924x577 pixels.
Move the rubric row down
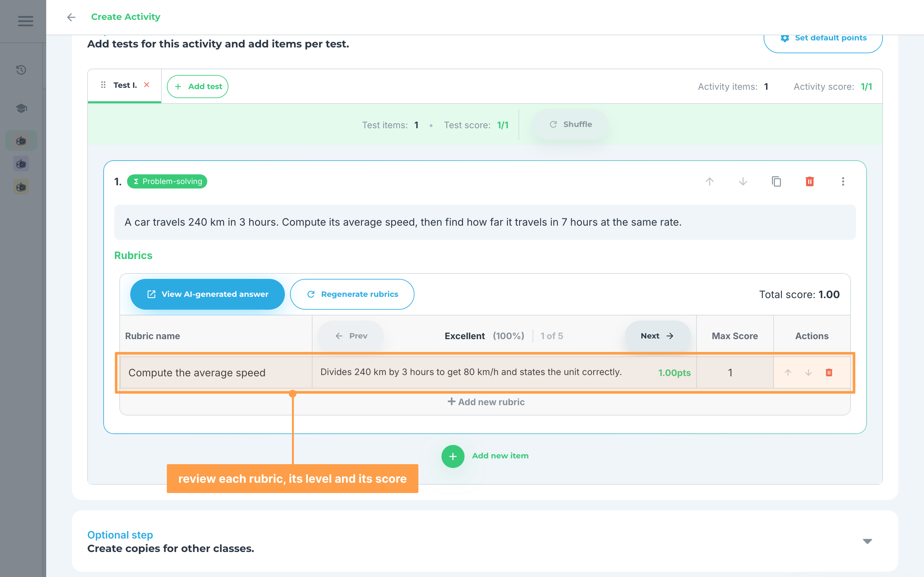click(x=808, y=372)
